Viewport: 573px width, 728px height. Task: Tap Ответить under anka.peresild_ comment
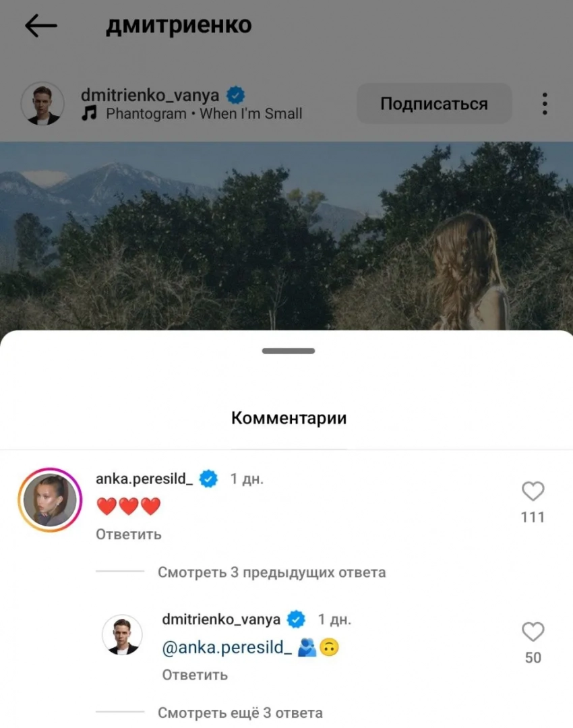129,535
